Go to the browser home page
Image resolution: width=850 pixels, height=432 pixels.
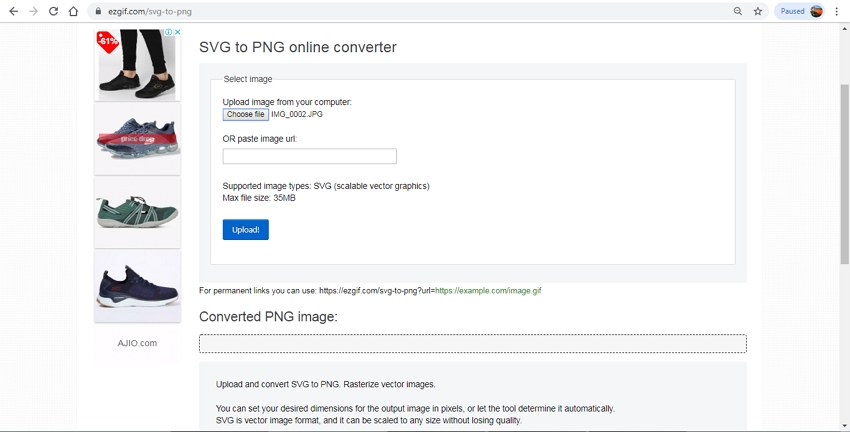73,11
